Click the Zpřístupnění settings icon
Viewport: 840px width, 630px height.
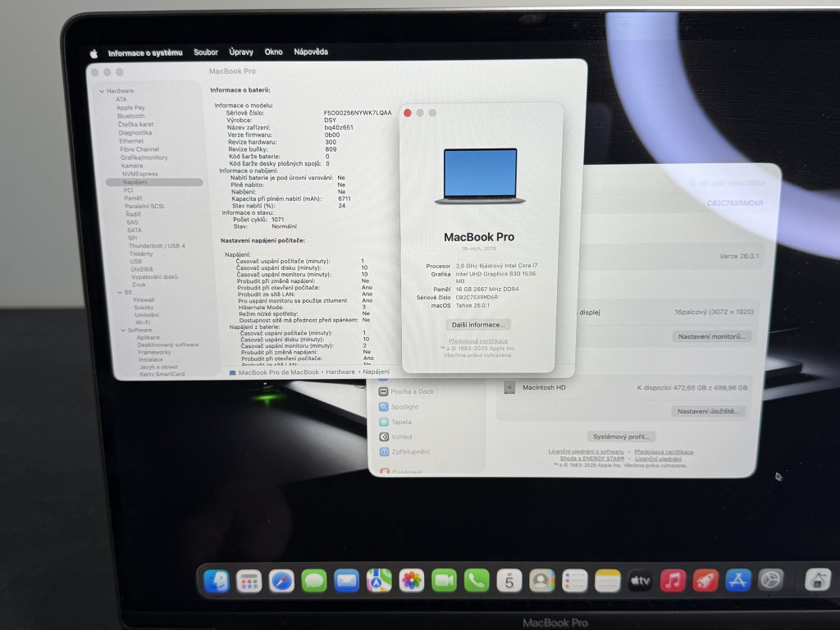click(384, 452)
